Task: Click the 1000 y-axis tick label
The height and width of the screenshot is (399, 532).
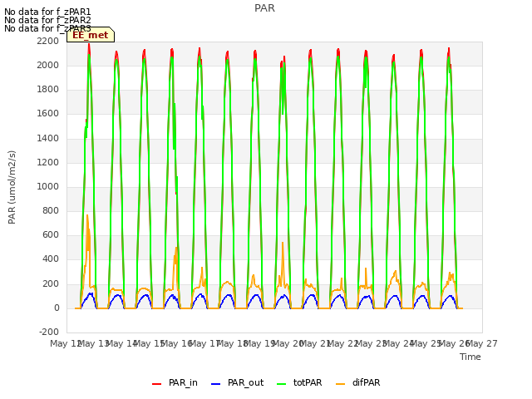Action: click(48, 186)
